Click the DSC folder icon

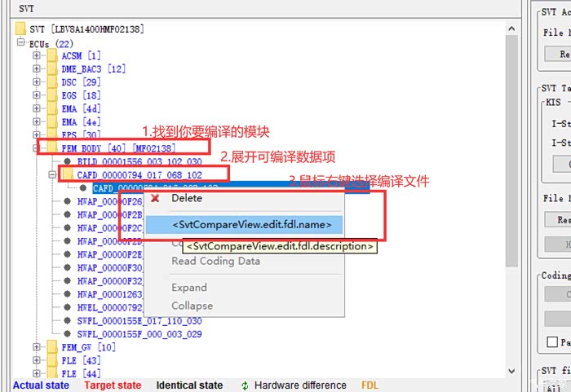point(52,81)
